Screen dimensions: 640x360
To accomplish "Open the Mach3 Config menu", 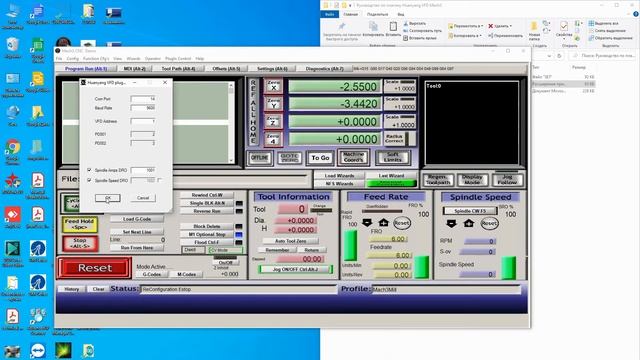I will [72, 59].
